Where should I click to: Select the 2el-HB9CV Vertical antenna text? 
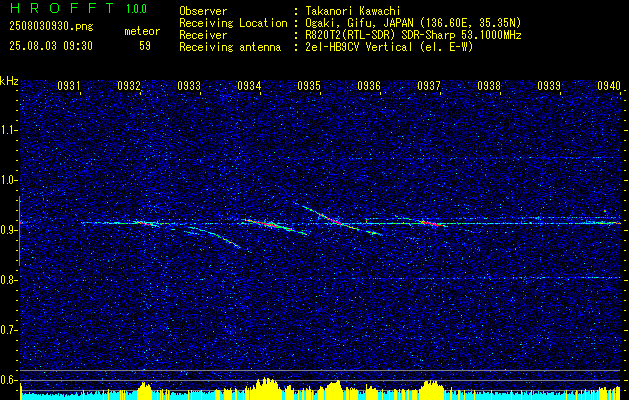tap(389, 47)
